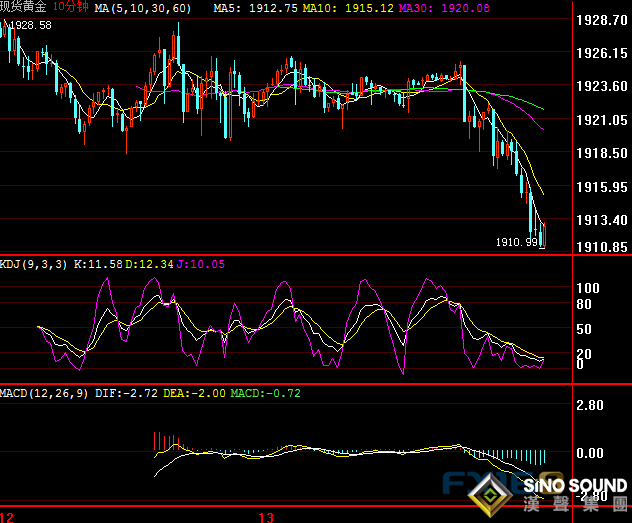Open the KDJ(9,3,3) indicator parameters
632x523 pixels.
click(36, 264)
